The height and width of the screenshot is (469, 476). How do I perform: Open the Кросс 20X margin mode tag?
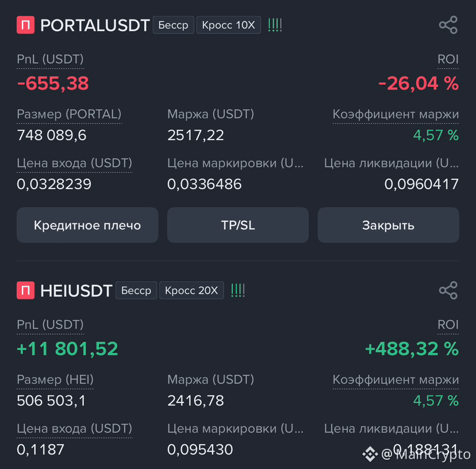click(191, 290)
